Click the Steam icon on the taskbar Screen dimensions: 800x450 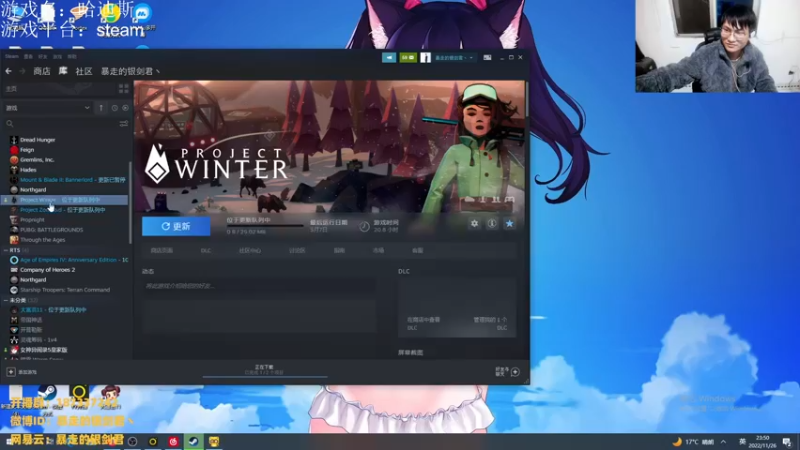[193, 442]
